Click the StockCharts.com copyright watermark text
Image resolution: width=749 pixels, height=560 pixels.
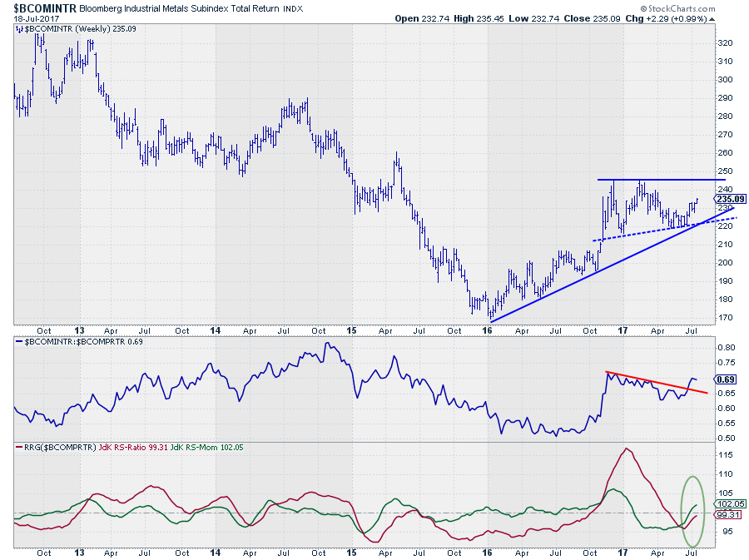click(677, 8)
